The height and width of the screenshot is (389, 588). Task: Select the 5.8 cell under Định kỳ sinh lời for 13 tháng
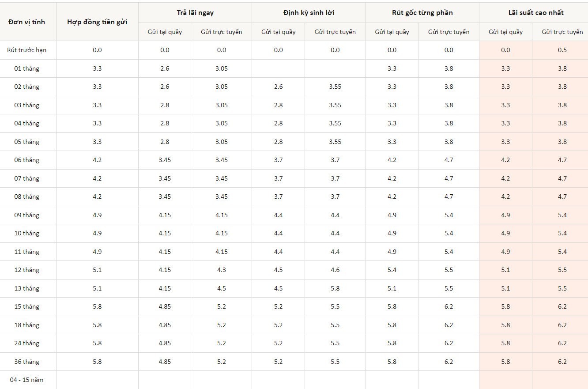click(x=335, y=288)
